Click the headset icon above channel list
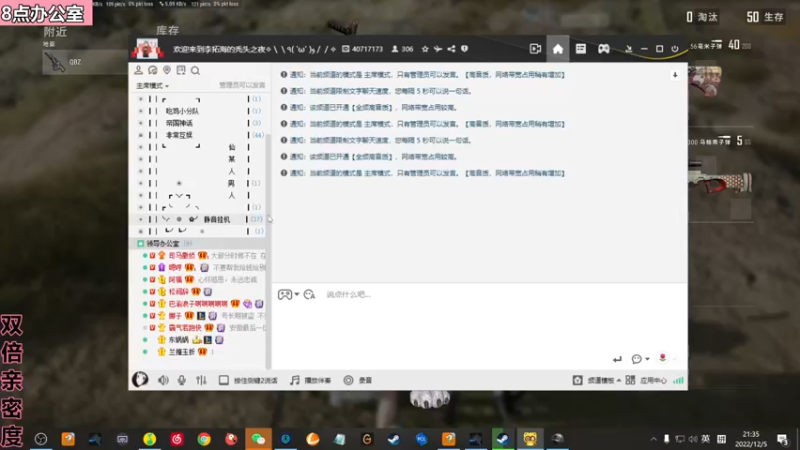Screen dimensions: 800x450 point(153,70)
